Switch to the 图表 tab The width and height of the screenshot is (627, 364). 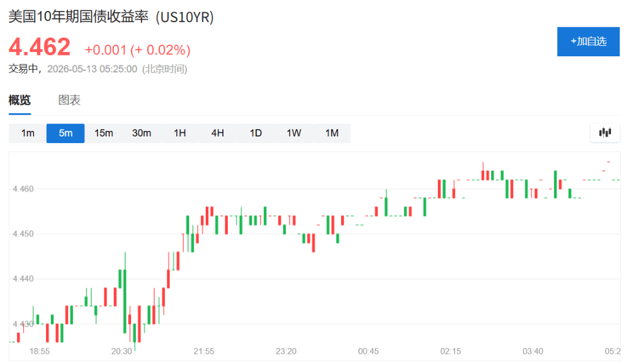click(x=69, y=100)
